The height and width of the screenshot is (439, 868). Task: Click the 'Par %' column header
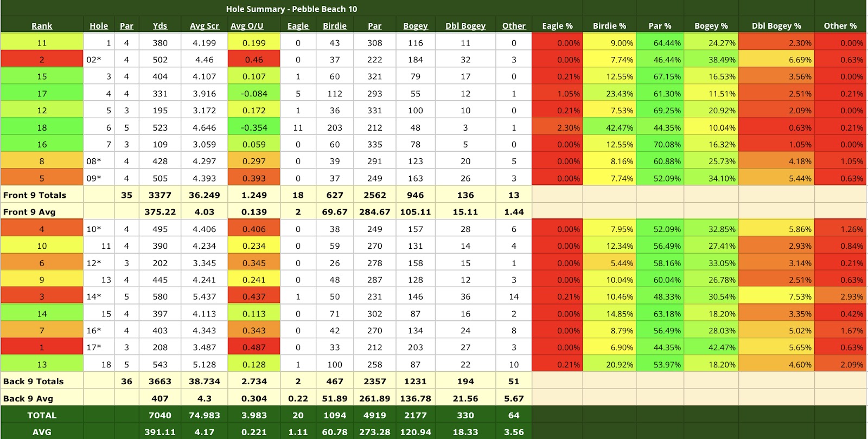pos(660,25)
